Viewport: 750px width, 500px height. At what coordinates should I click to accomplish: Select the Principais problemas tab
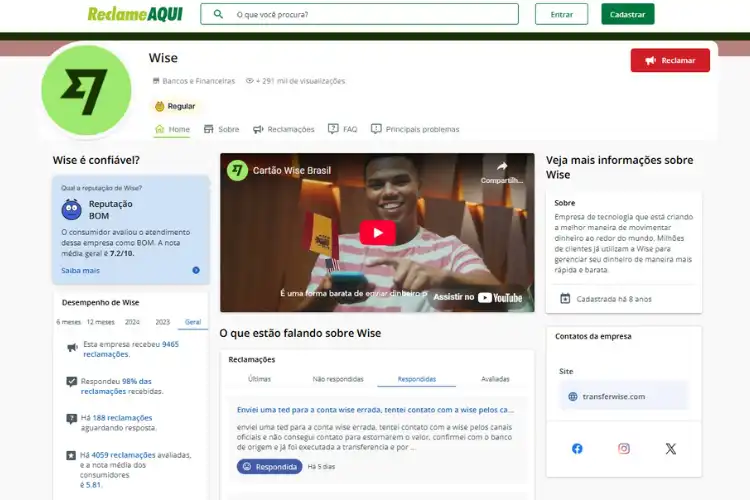tap(415, 129)
